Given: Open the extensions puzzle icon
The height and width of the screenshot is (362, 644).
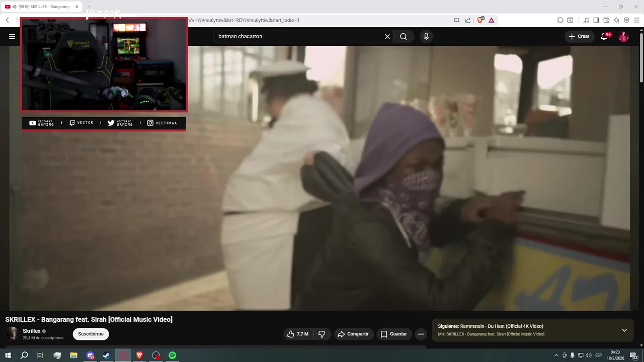Looking at the screenshot, I should pos(560,20).
